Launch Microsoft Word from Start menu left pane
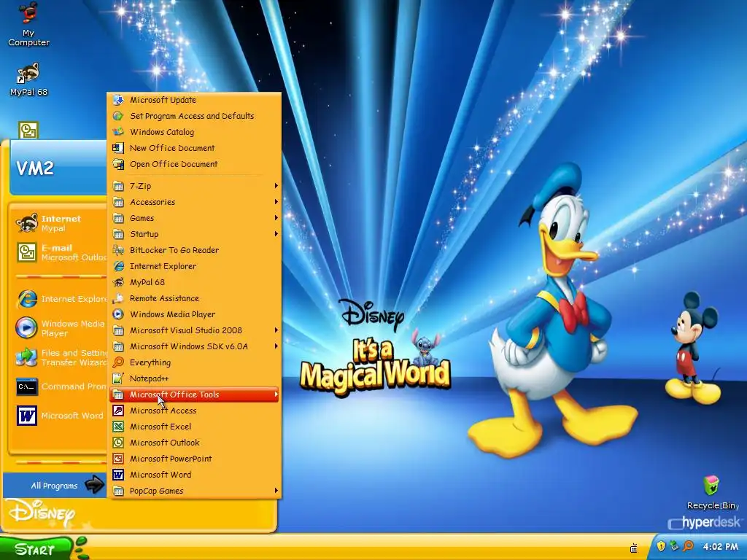This screenshot has width=747, height=560. pyautogui.click(x=60, y=416)
